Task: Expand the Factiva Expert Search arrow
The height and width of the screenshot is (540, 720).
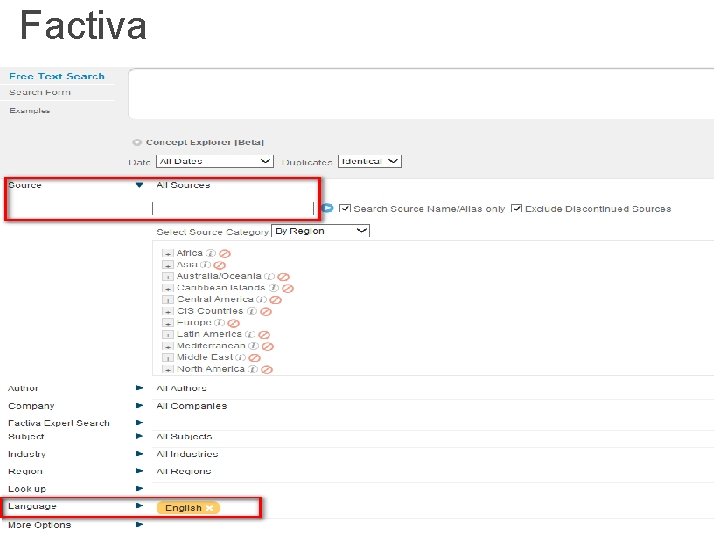Action: click(x=140, y=422)
